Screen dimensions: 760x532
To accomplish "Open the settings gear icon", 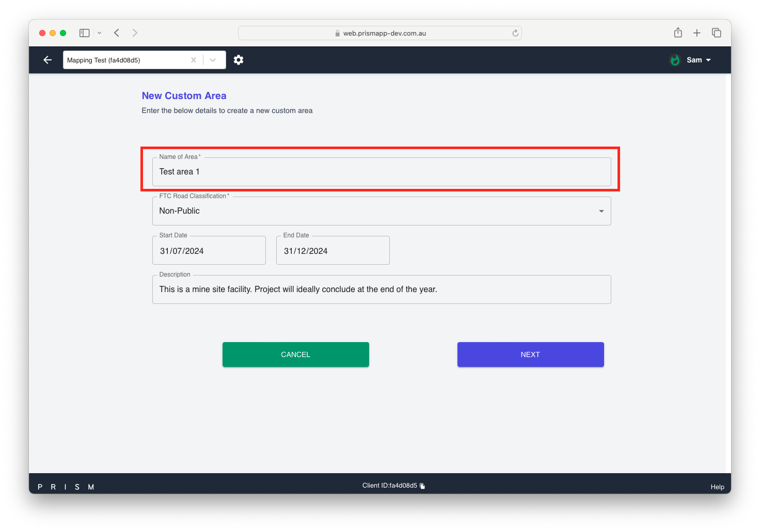I will point(239,60).
